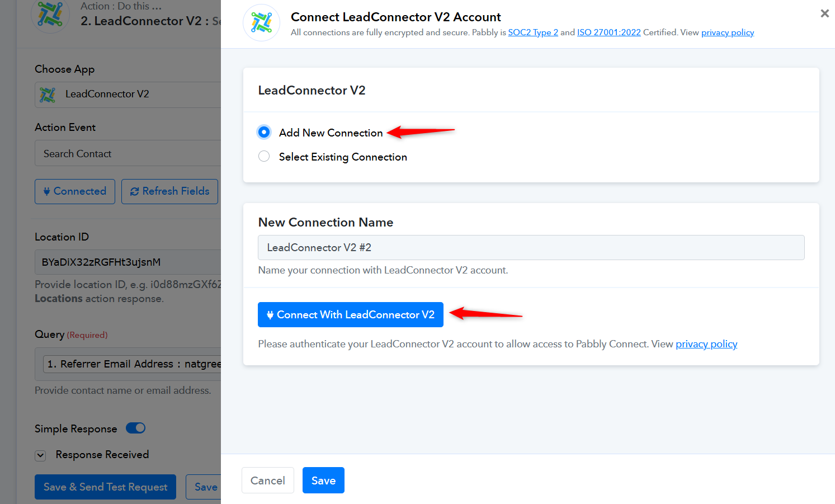Choose the Select Existing Connection option

click(264, 157)
